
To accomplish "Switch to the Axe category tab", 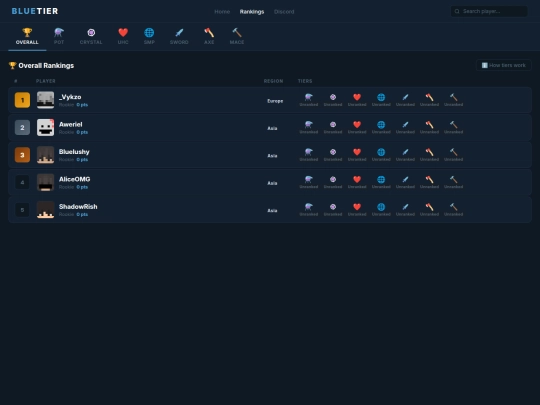I will point(209,37).
